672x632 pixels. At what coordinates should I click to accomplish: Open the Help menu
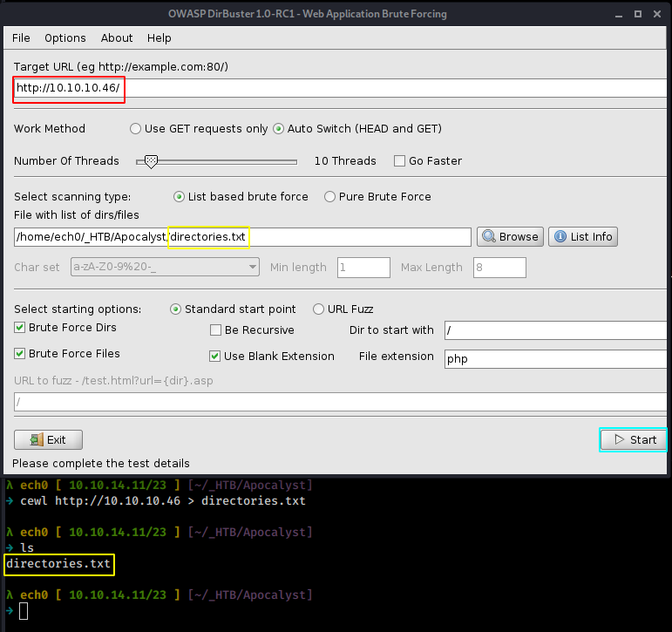pyautogui.click(x=160, y=38)
